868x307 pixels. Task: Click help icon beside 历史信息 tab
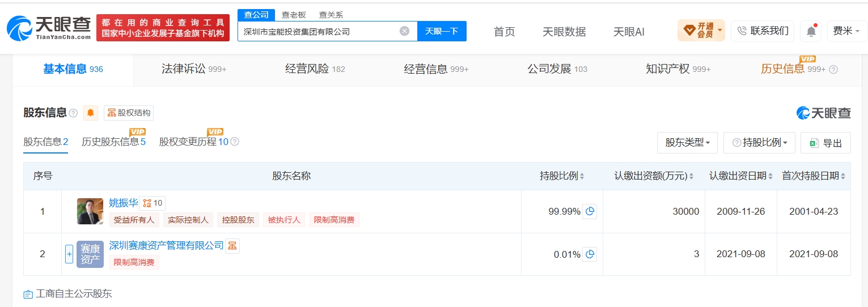coord(833,70)
